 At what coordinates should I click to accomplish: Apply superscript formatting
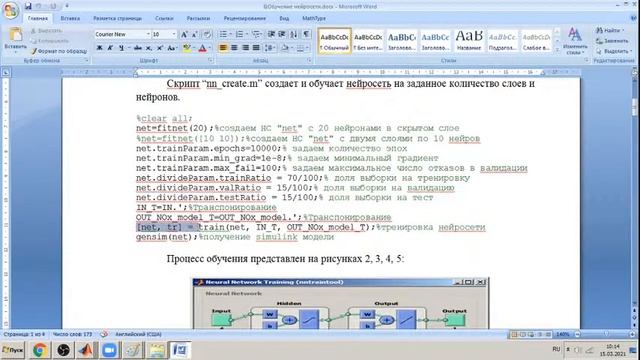coord(160,48)
